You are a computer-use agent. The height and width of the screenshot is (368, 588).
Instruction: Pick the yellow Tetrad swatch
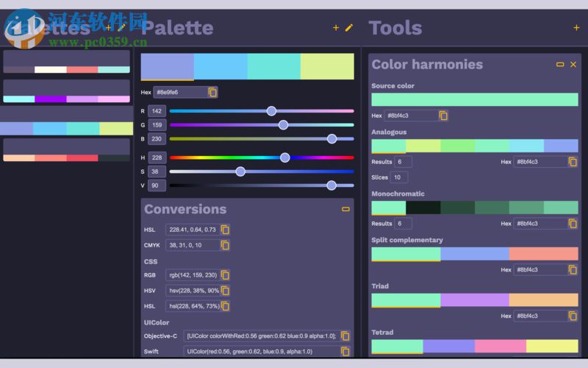point(552,346)
